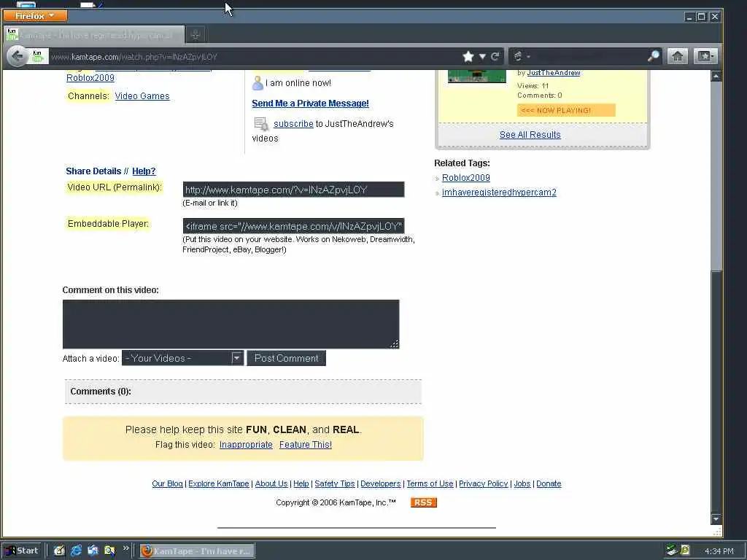Open Jobs footer link

(x=522, y=484)
